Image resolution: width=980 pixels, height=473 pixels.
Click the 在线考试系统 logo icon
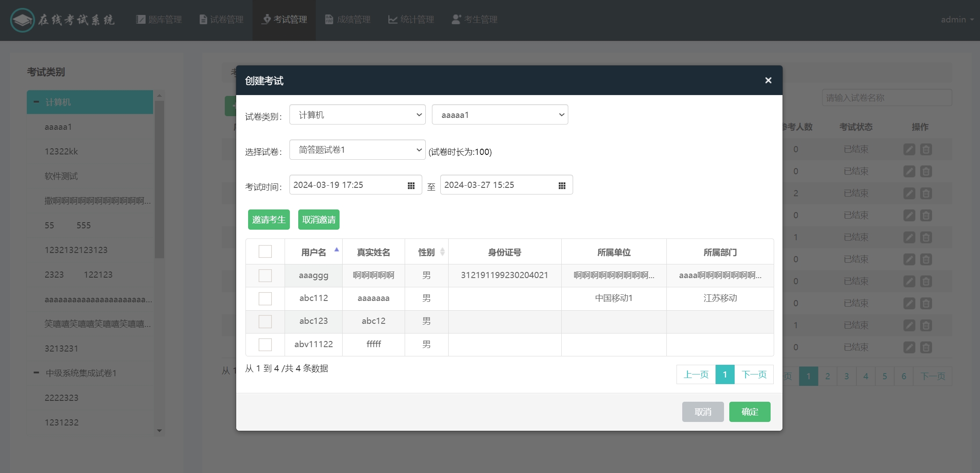tap(22, 20)
